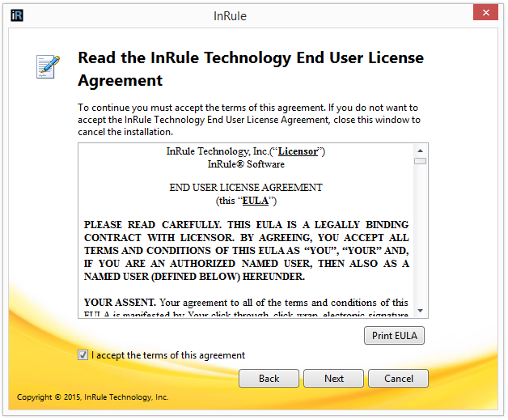
Task: Print the EULA document
Action: [394, 335]
